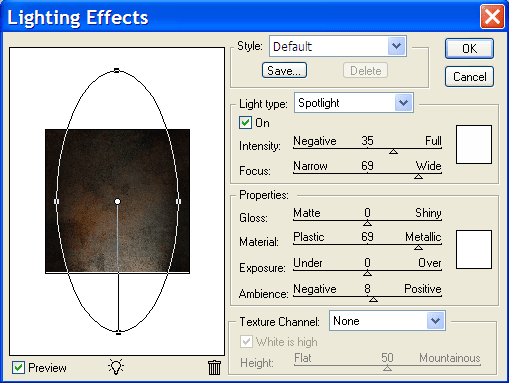Click the spotlight center point handle
This screenshot has height=383, width=509.
(x=117, y=201)
